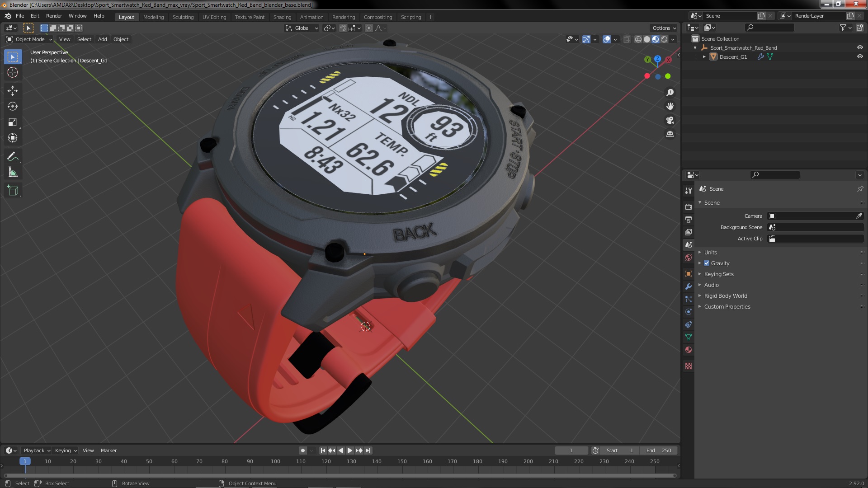Open the Keying popover
868x488 pixels.
click(x=66, y=450)
